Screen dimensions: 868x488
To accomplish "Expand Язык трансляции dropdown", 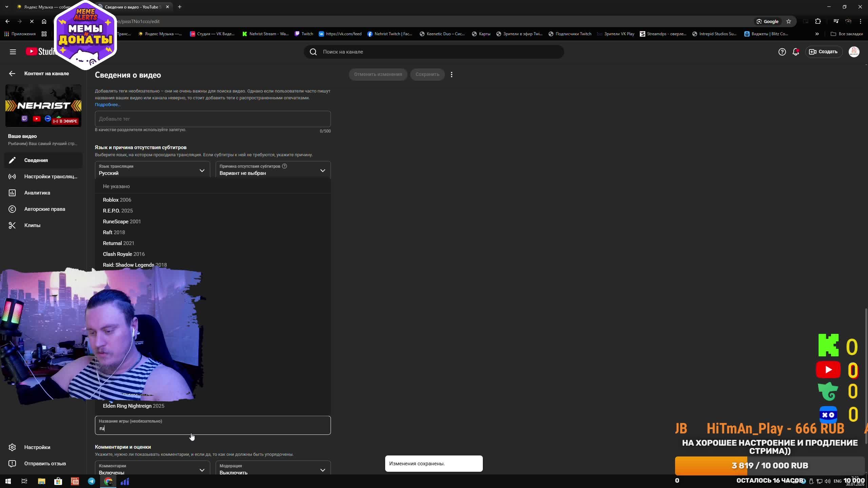I will click(152, 170).
